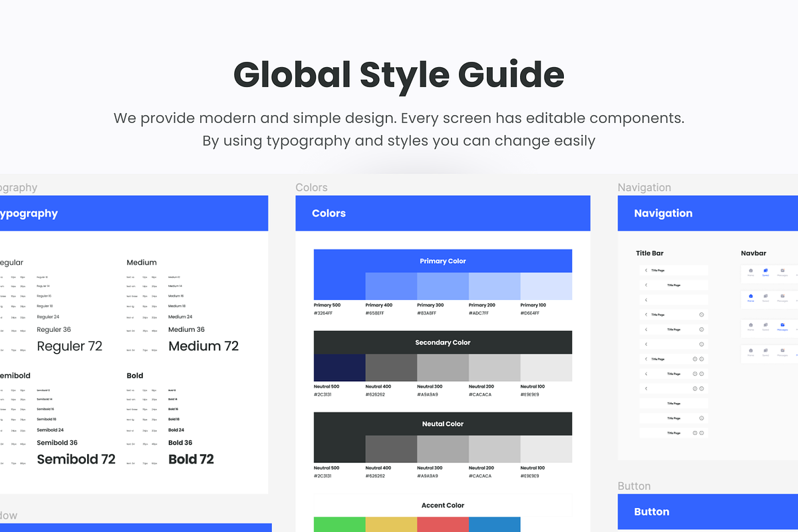
Task: Pick the Primary 200 swatch #ADC7FF
Action: (x=495, y=286)
